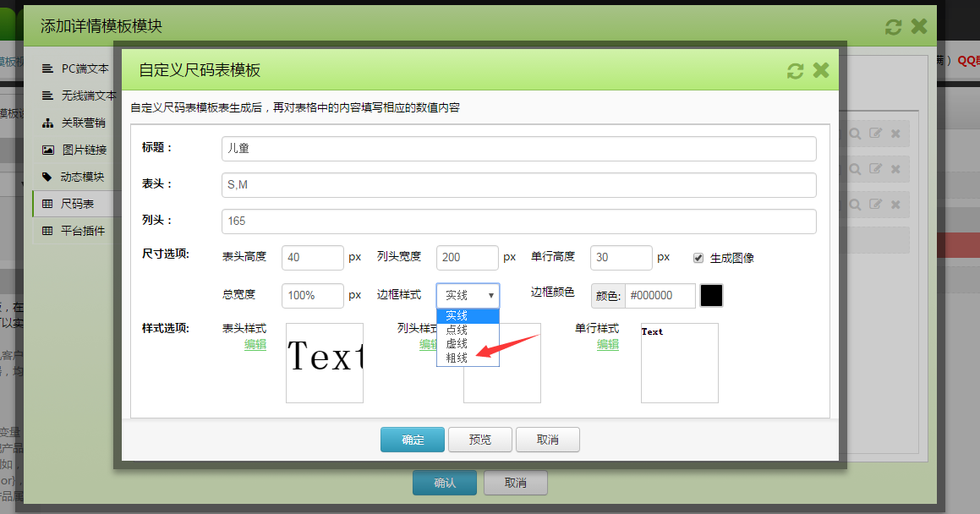Click the 列头宽度 field with 200
Image resolution: width=980 pixels, height=514 pixels.
pos(467,257)
